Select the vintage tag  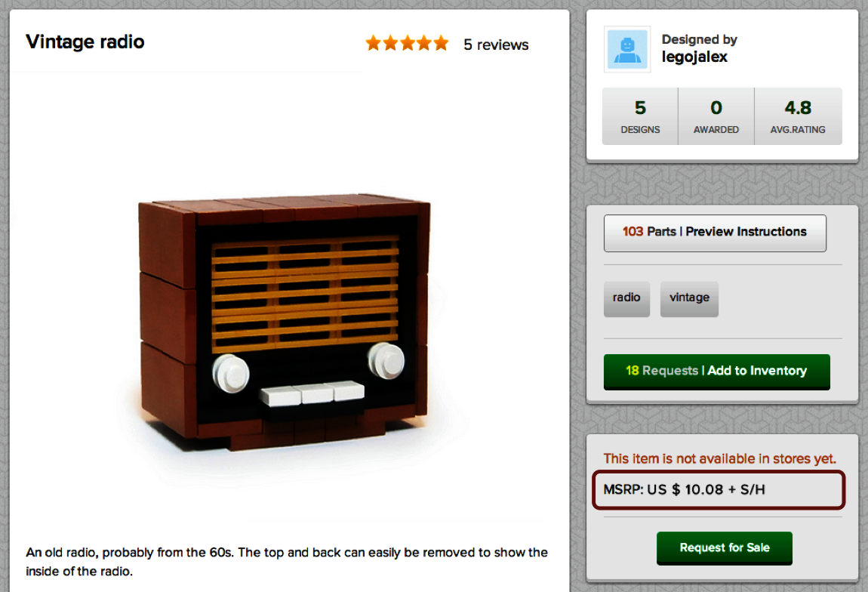click(x=689, y=298)
